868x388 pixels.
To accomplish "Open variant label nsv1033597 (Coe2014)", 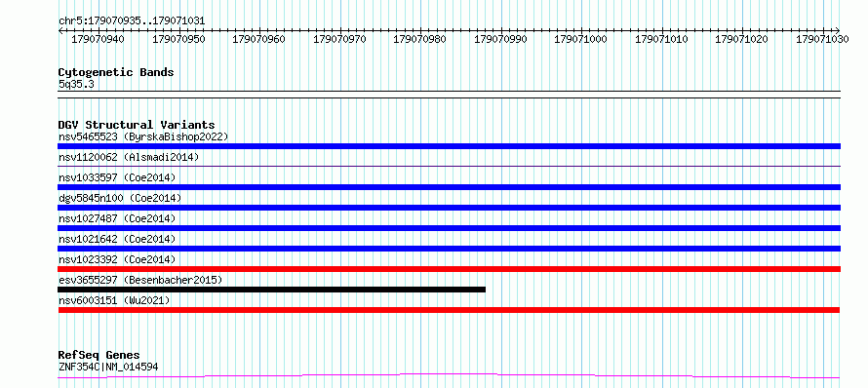I will tap(117, 177).
